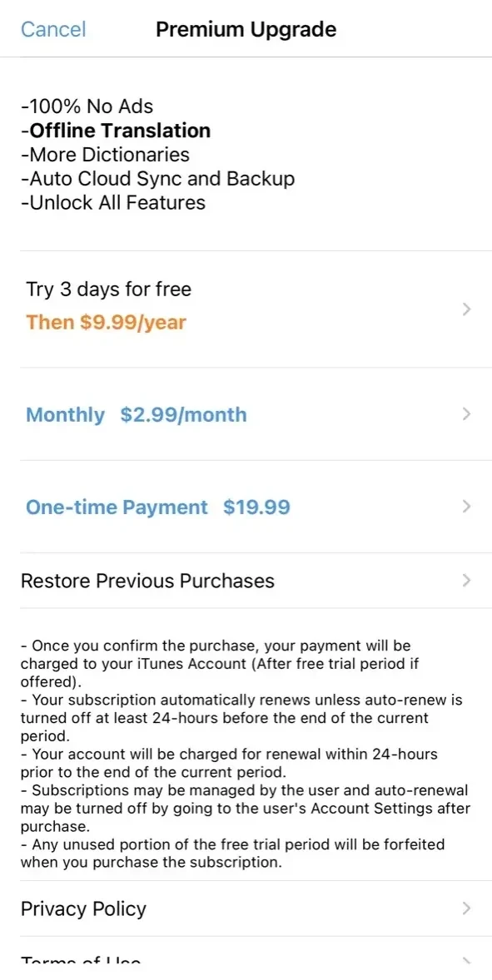Open the Privacy Policy chevron arrow

pyautogui.click(x=465, y=908)
